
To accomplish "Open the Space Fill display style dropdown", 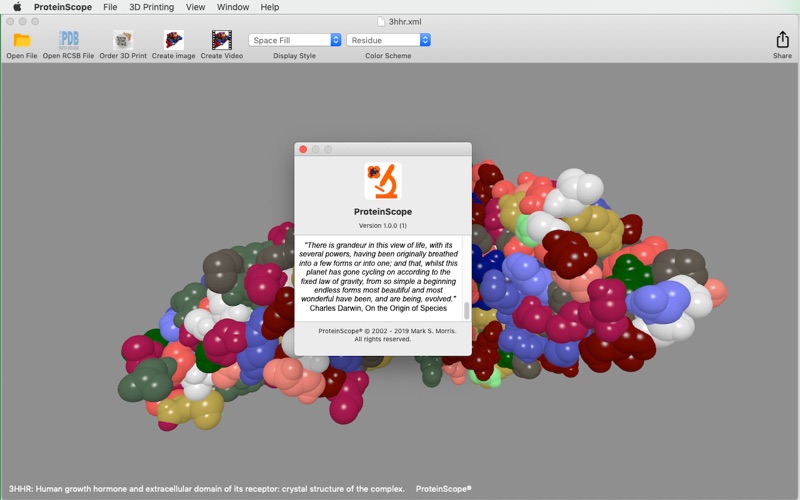I will tap(294, 40).
